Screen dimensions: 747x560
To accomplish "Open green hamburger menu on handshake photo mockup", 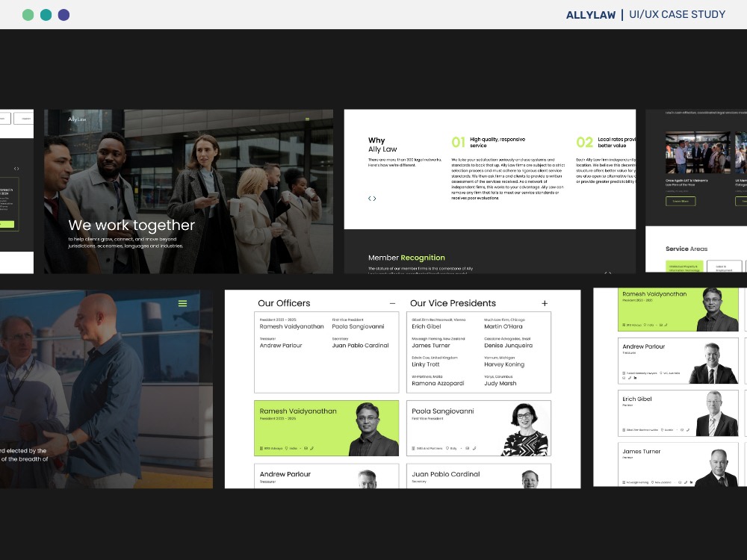I will point(182,303).
